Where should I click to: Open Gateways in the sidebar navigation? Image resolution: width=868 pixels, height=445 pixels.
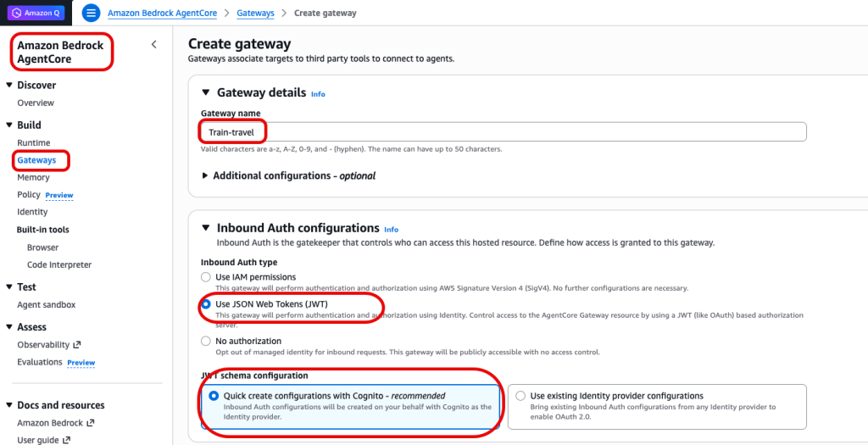[36, 160]
